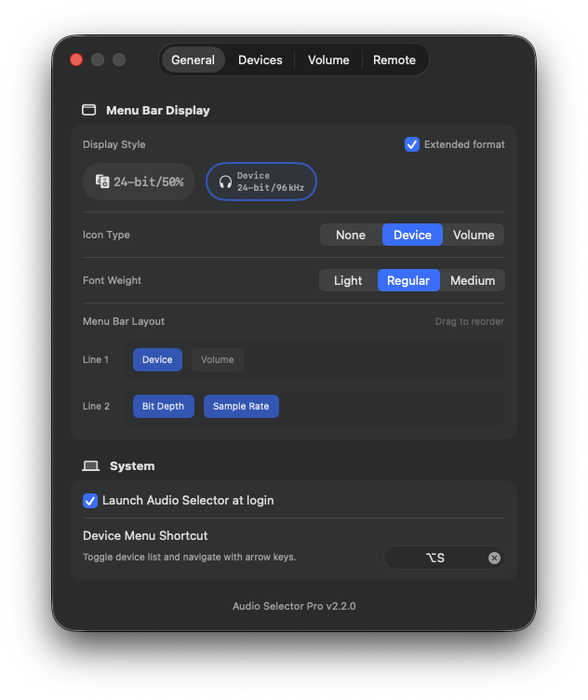
Task: Click the Display Style label
Action: pos(114,144)
